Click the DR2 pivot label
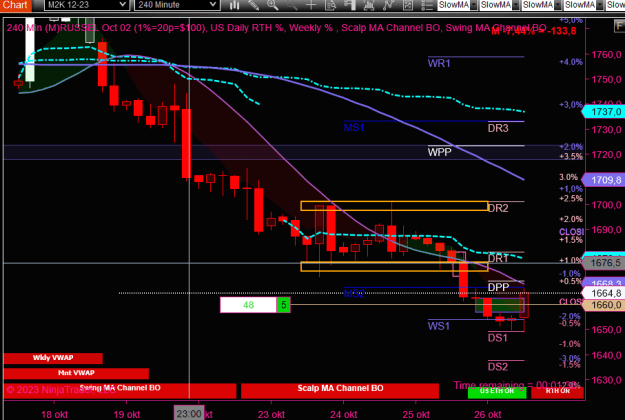 click(x=498, y=208)
